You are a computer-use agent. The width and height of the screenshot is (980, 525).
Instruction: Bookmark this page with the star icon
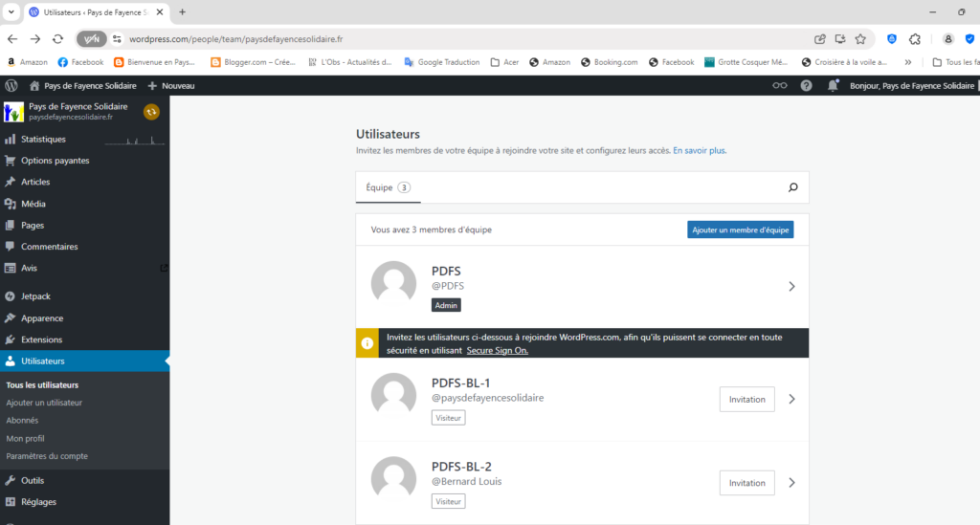860,39
